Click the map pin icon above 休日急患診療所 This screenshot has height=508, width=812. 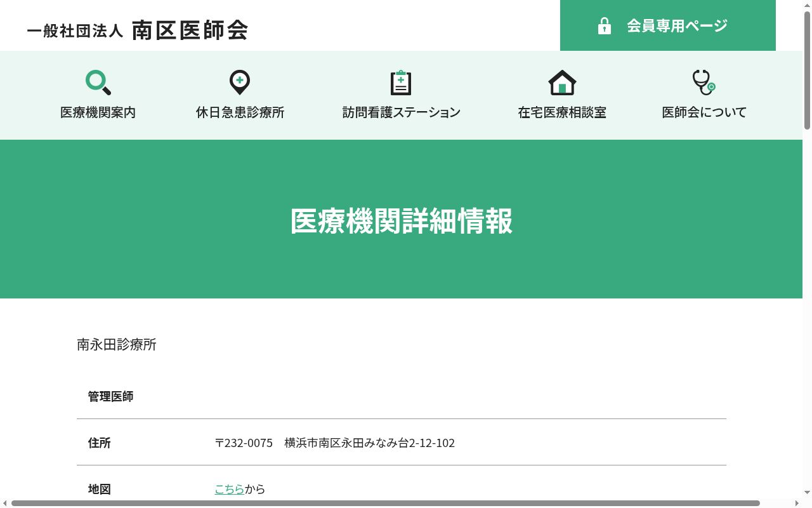(x=240, y=83)
